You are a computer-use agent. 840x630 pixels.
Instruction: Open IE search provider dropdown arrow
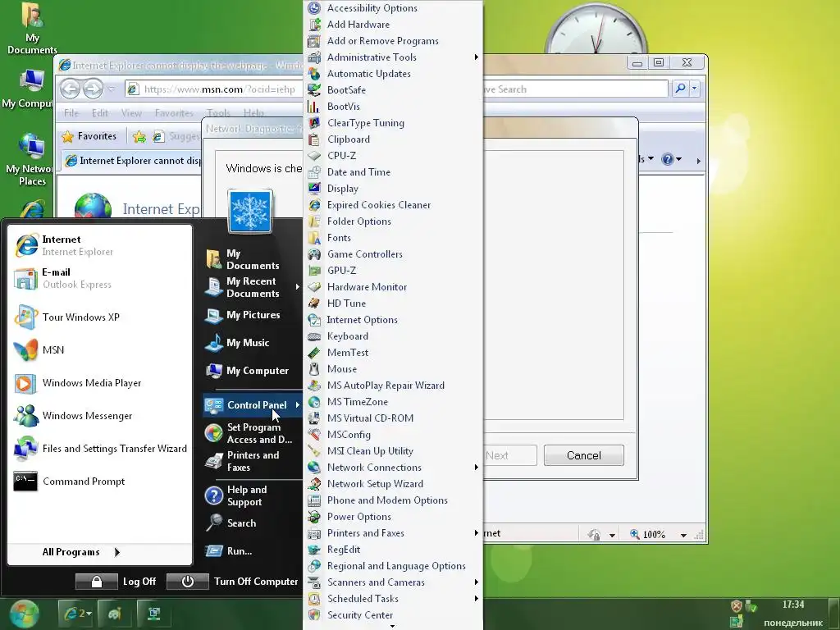point(695,89)
